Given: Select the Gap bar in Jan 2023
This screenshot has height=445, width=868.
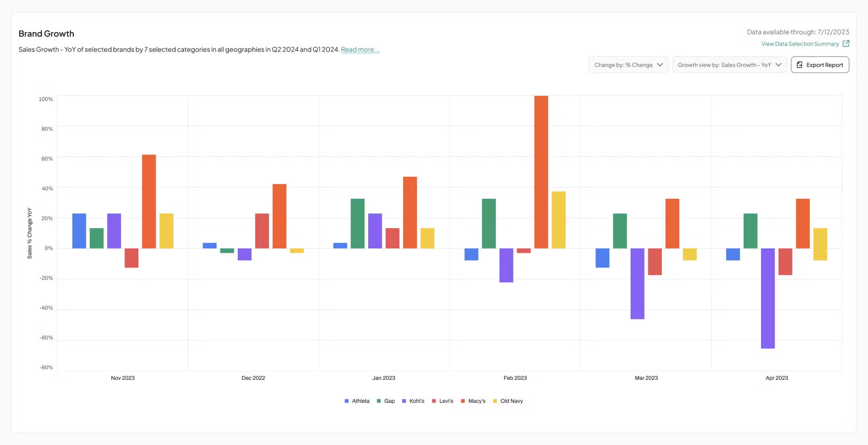Looking at the screenshot, I should point(358,224).
